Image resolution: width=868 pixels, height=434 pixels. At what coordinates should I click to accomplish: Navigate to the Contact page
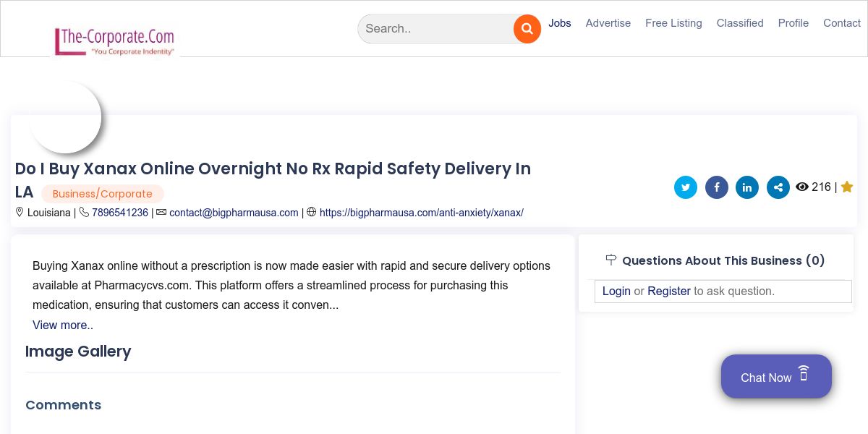click(x=842, y=23)
